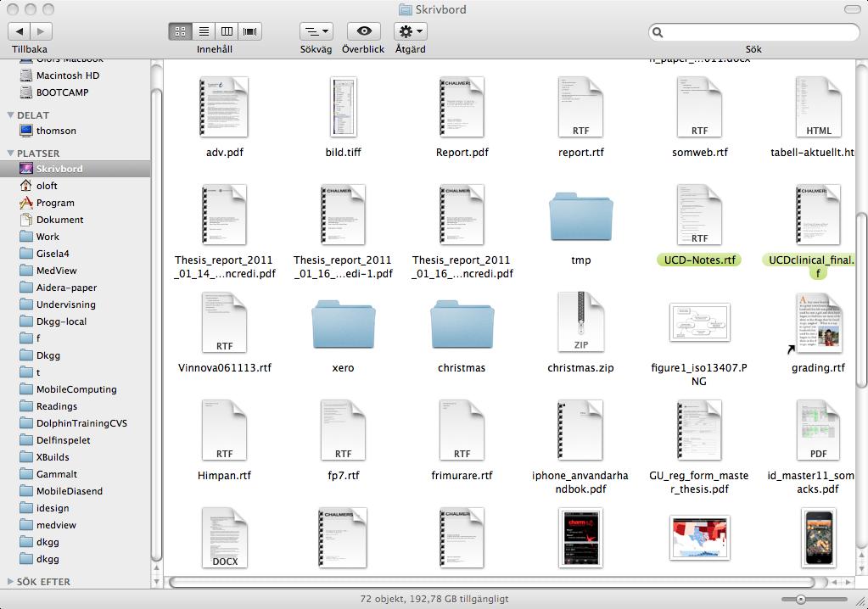868x609 pixels.
Task: Select Skrivbord in the sidebar
Action: [x=76, y=169]
